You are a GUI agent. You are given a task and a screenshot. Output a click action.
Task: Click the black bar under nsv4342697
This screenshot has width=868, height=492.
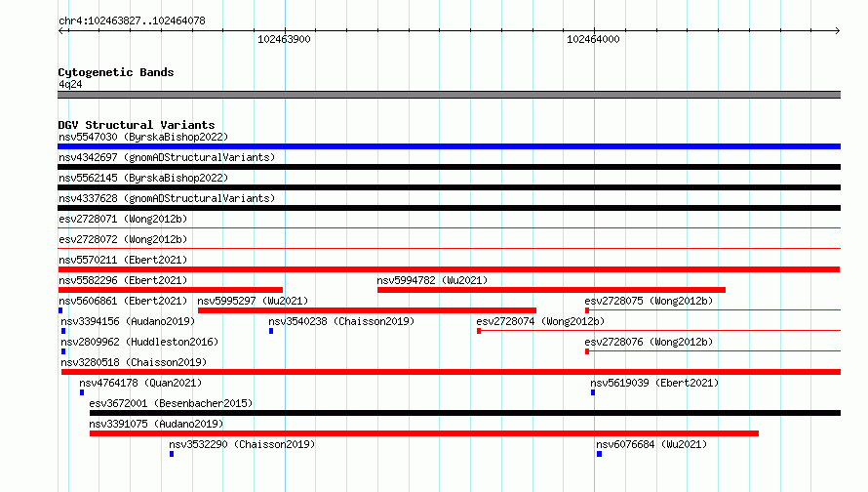click(x=449, y=167)
